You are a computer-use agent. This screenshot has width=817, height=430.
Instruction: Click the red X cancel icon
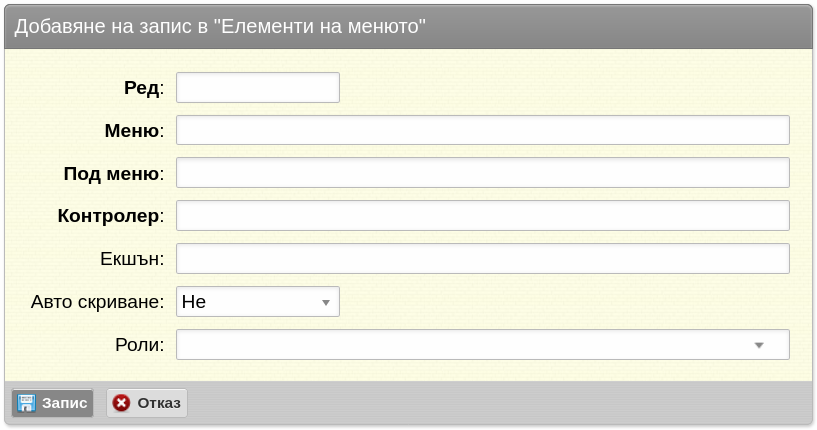pyautogui.click(x=121, y=403)
